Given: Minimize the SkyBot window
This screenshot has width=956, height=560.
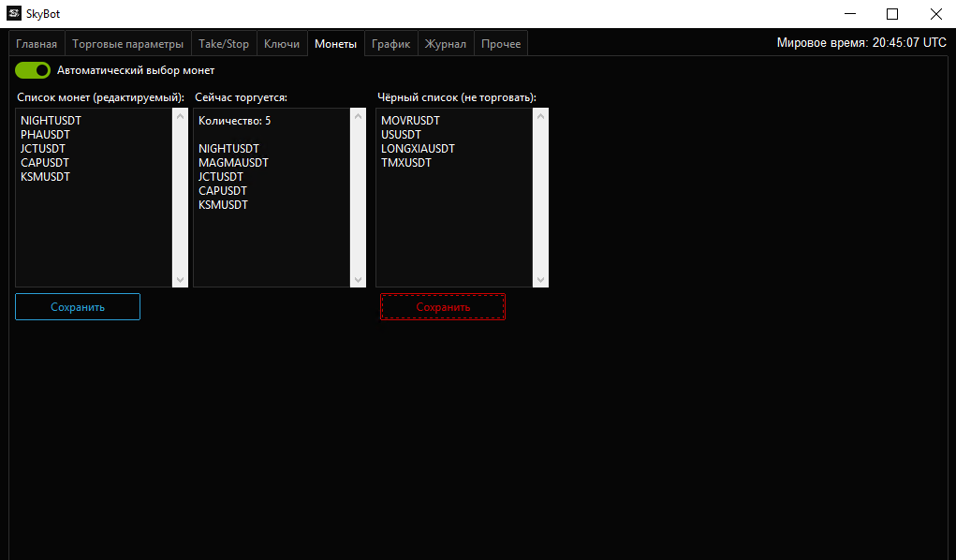Looking at the screenshot, I should (x=850, y=13).
